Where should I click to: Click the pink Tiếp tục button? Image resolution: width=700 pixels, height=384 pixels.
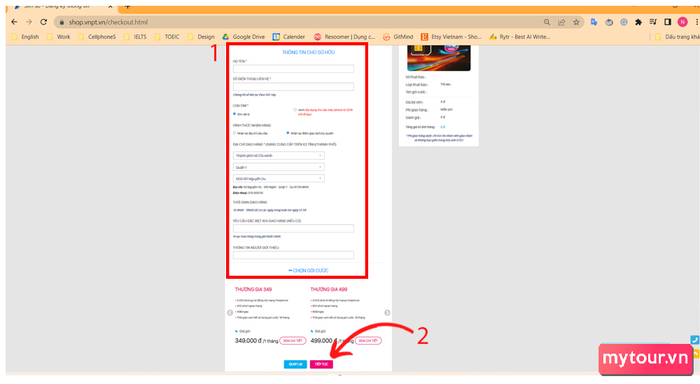pyautogui.click(x=321, y=364)
